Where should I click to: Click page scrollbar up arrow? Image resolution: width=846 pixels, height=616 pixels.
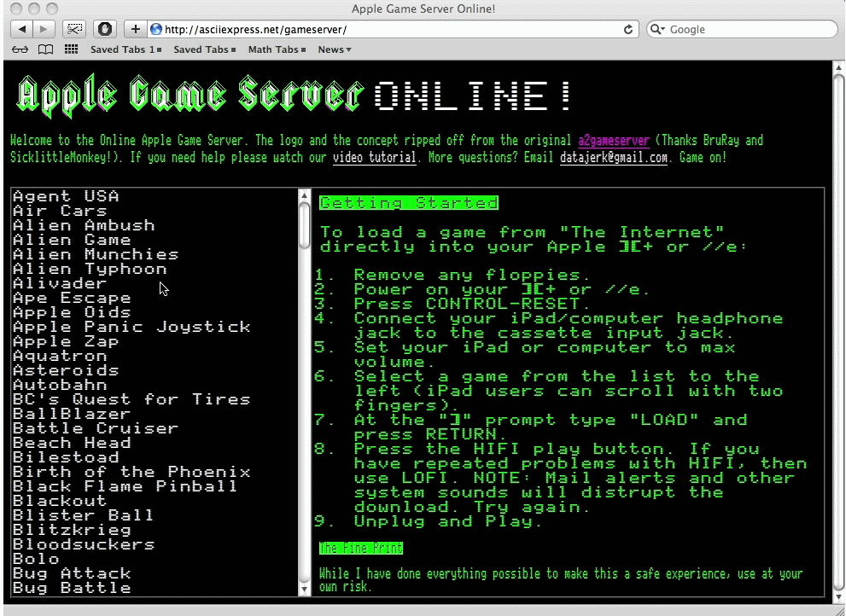pyautogui.click(x=839, y=67)
